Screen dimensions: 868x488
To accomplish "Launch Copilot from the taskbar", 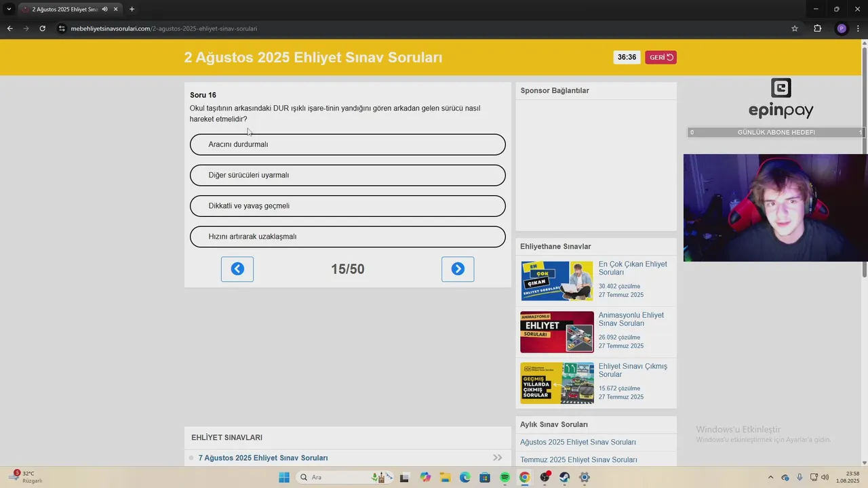I will (425, 477).
